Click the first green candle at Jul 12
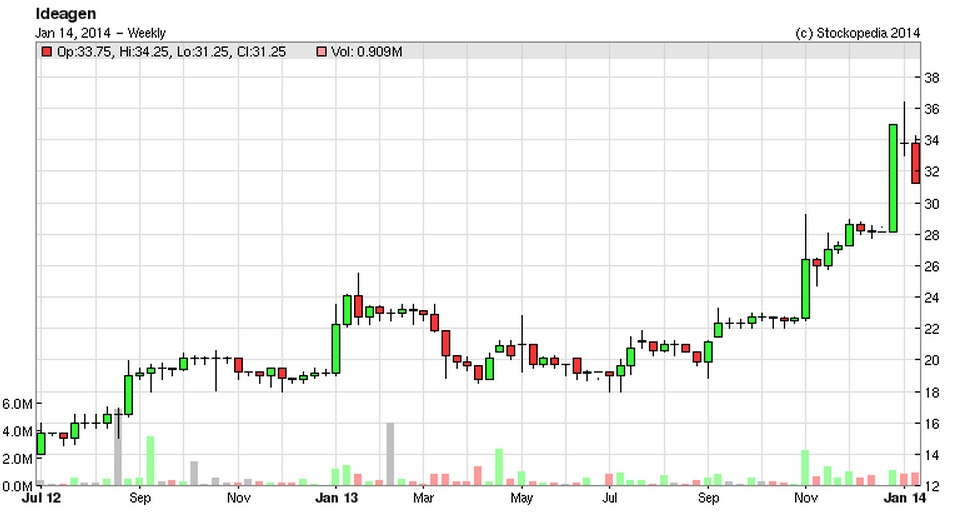This screenshot has height=525, width=954. point(41,443)
